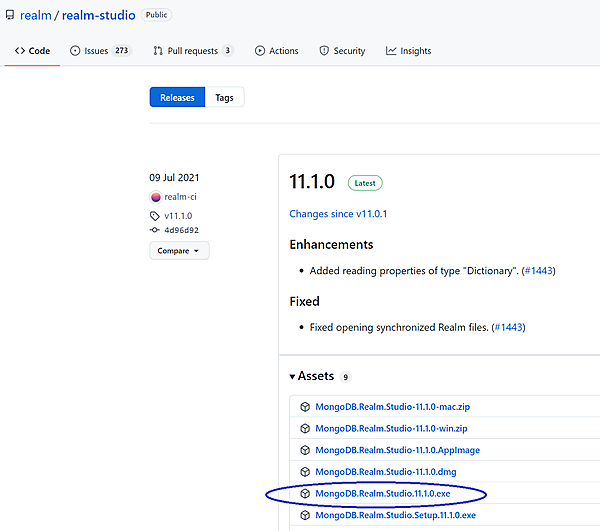
Task: Open Changes since v11.0.1 link
Action: 338,214
